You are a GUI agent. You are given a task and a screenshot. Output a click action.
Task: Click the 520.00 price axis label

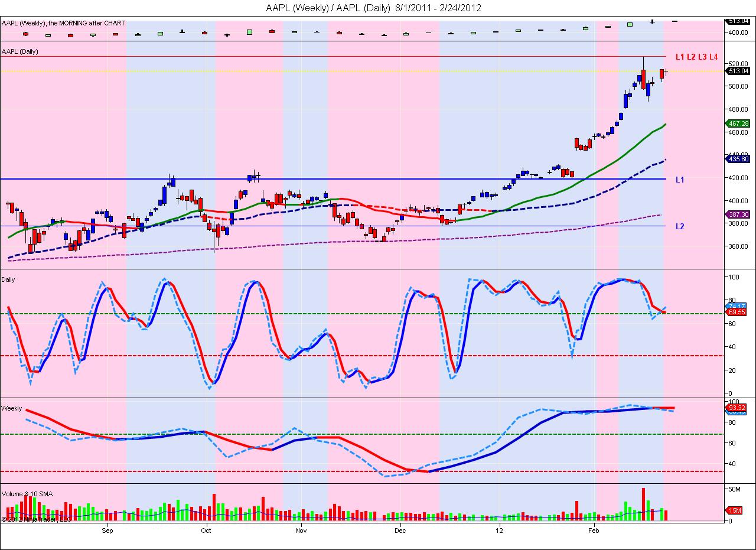pyautogui.click(x=739, y=63)
